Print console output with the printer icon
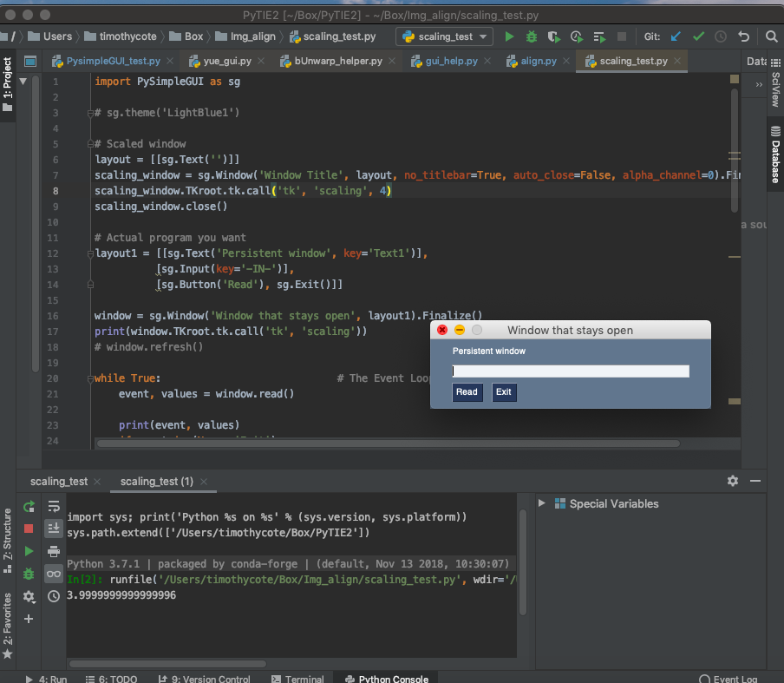 tap(53, 550)
